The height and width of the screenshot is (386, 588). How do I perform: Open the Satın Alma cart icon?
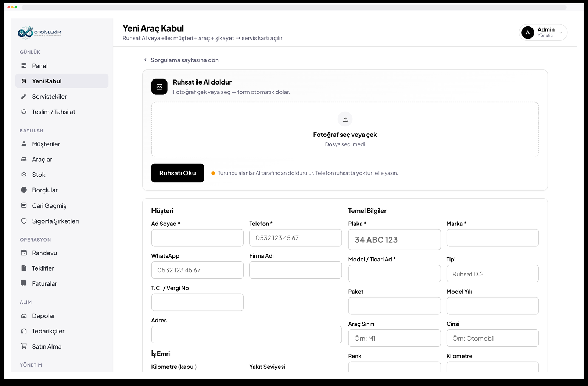pyautogui.click(x=24, y=346)
